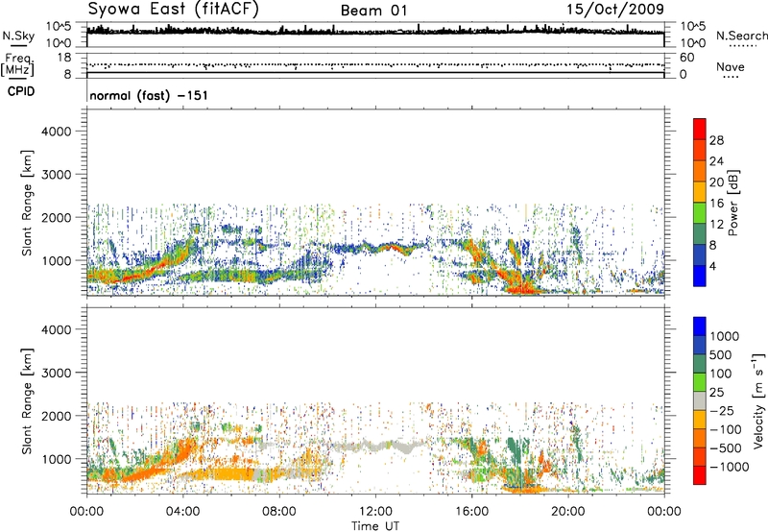Screen dimensions: 768x532
Task: Click the dotted frequency trace line
Action: pyautogui.click(x=375, y=64)
